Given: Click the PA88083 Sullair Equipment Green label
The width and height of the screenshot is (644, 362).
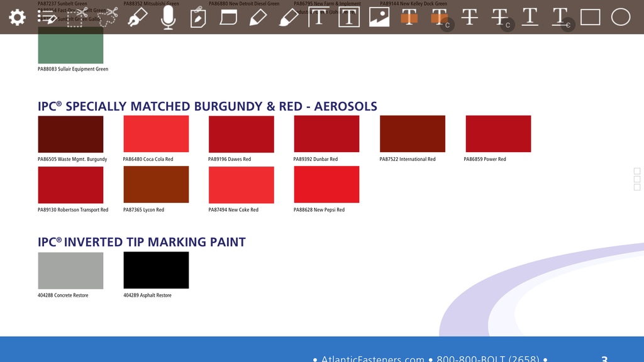Looking at the screenshot, I should coord(73,69).
